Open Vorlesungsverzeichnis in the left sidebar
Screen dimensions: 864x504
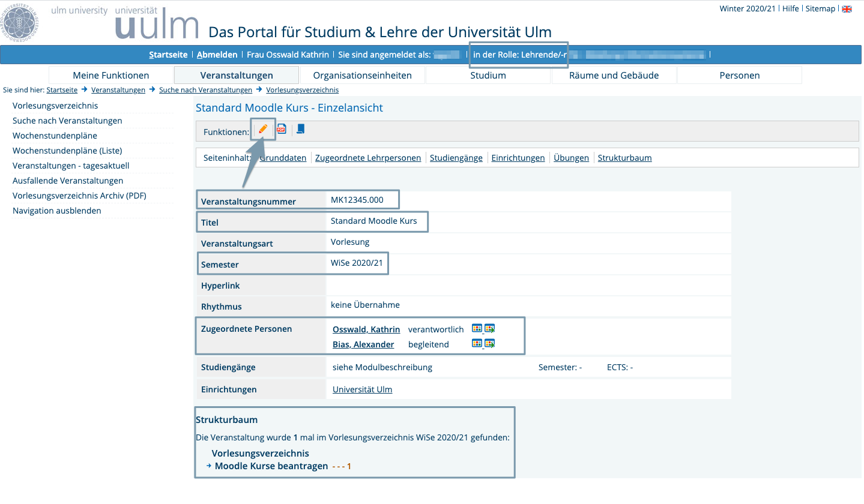(x=55, y=106)
